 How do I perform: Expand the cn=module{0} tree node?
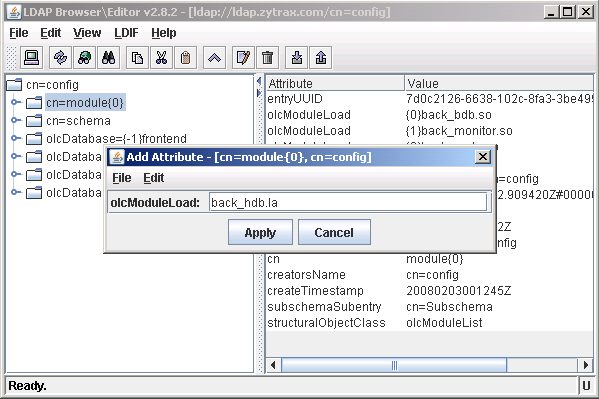15,102
